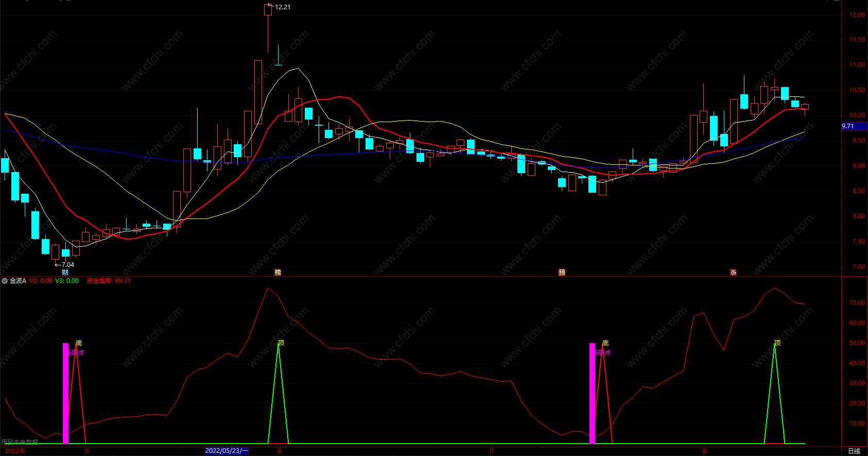Click the 金波A indicator name

[x=18, y=281]
